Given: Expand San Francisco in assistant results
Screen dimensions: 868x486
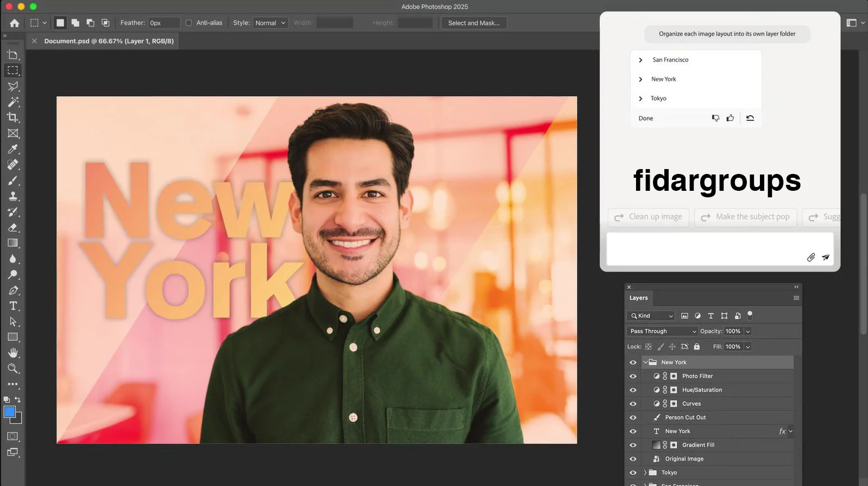Looking at the screenshot, I should pyautogui.click(x=640, y=60).
